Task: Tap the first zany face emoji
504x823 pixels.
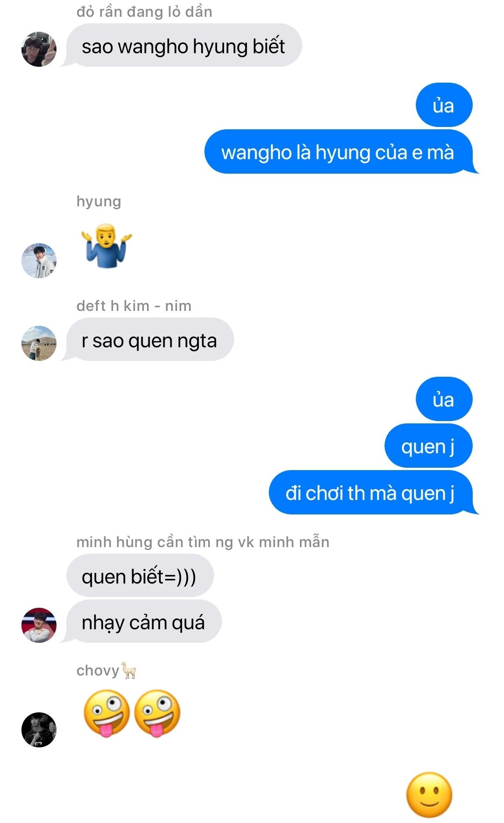Action: pyautogui.click(x=106, y=713)
